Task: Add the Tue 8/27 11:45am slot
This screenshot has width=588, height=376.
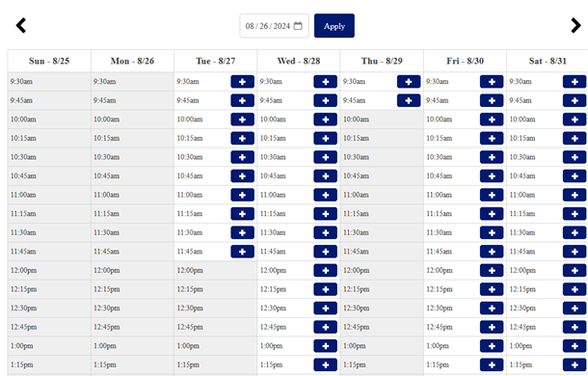Action: (x=242, y=252)
